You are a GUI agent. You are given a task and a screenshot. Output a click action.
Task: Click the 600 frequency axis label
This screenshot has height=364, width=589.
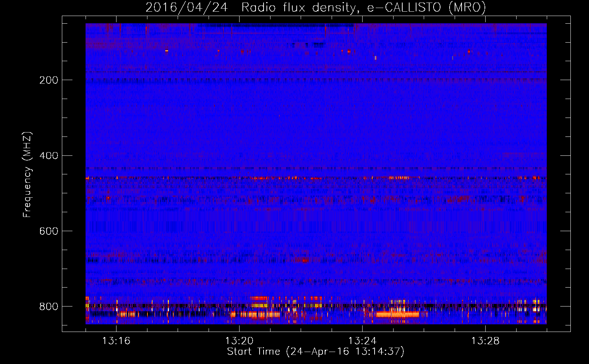click(x=49, y=231)
